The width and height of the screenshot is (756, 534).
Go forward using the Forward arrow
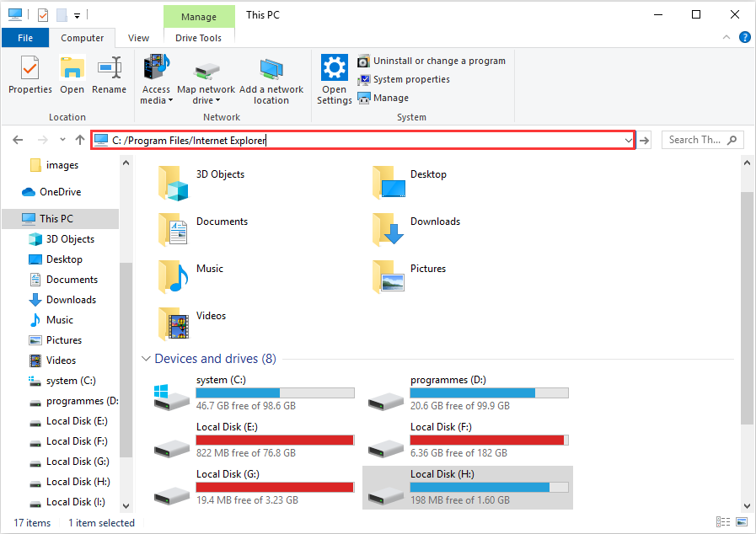(43, 140)
